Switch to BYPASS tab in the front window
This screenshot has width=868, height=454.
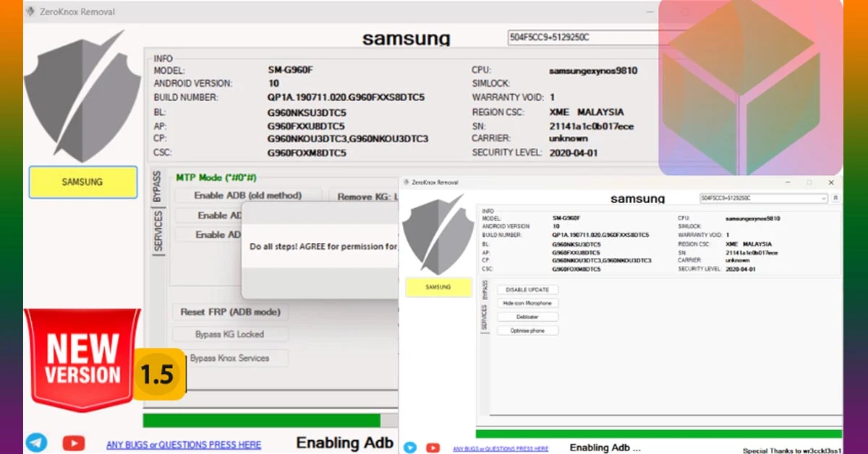(485, 290)
